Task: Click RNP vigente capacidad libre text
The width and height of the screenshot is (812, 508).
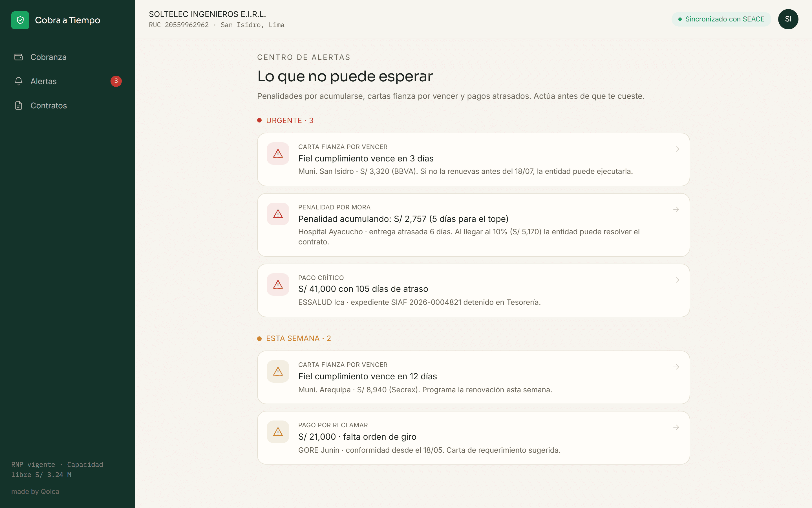Action: 57,469
